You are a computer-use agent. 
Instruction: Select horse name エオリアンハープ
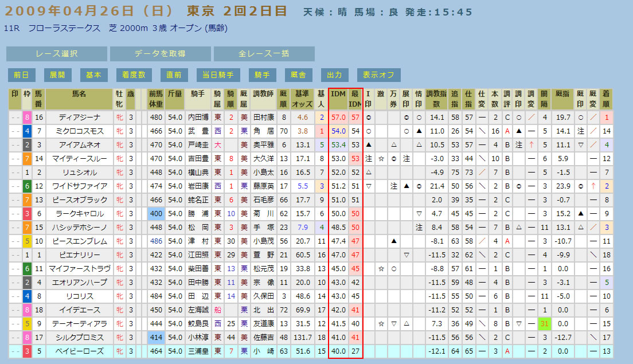coord(80,283)
